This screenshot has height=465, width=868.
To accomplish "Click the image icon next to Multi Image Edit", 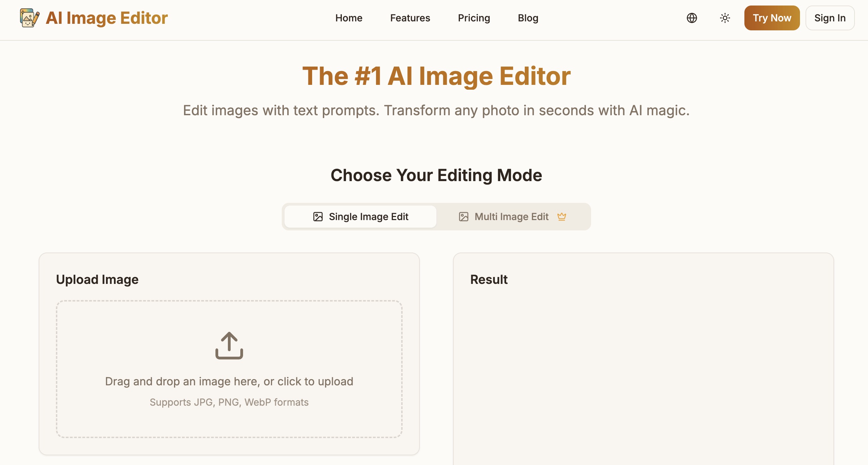I will tap(463, 217).
